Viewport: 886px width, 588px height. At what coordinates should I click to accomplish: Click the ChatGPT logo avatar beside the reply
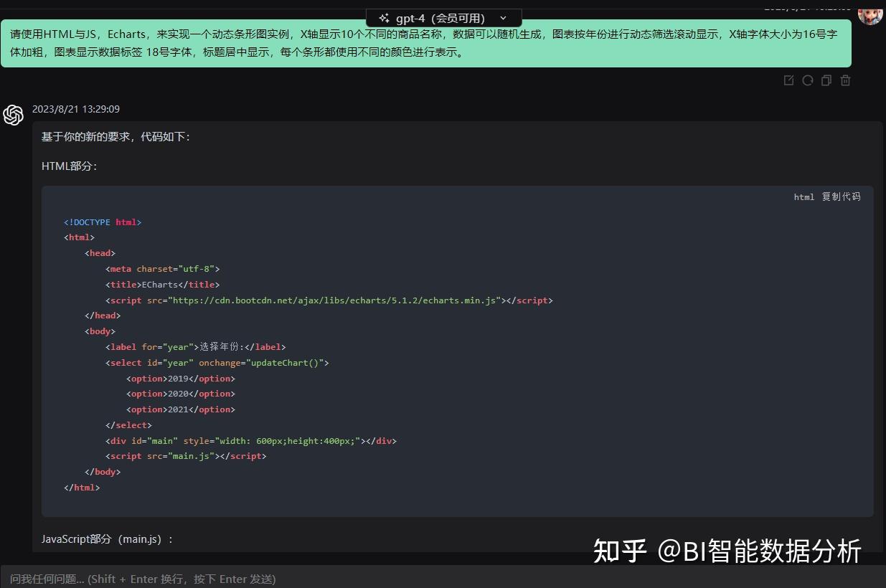(x=14, y=115)
